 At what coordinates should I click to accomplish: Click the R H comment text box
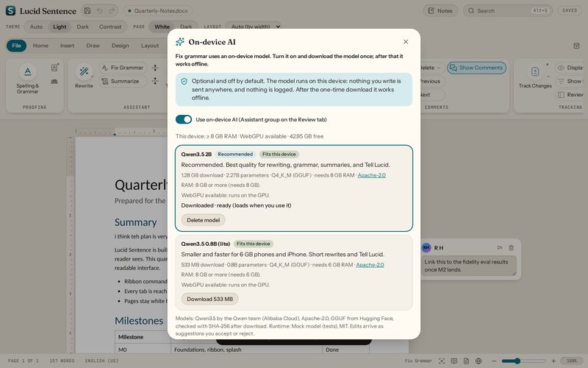point(468,266)
